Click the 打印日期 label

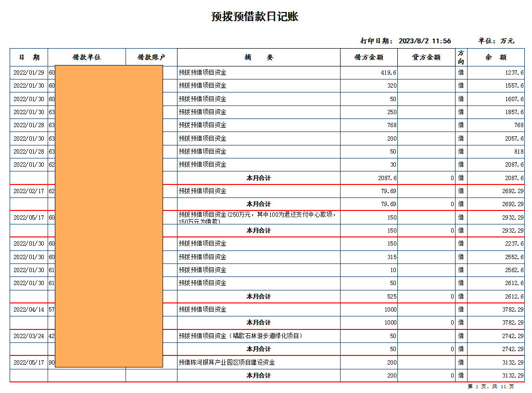(x=377, y=41)
